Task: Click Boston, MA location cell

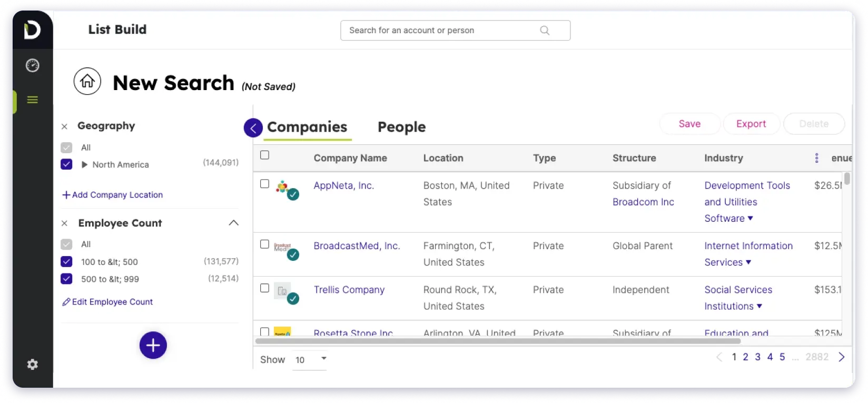Action: click(x=467, y=193)
